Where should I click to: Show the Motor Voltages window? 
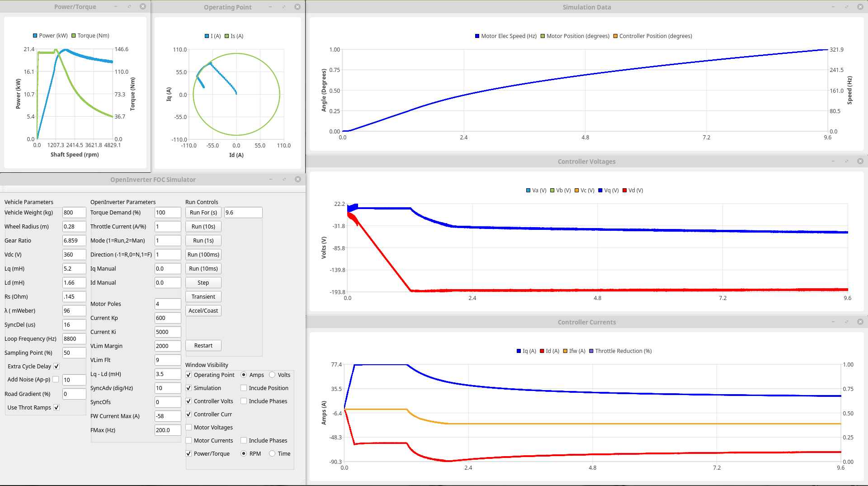[x=189, y=427]
